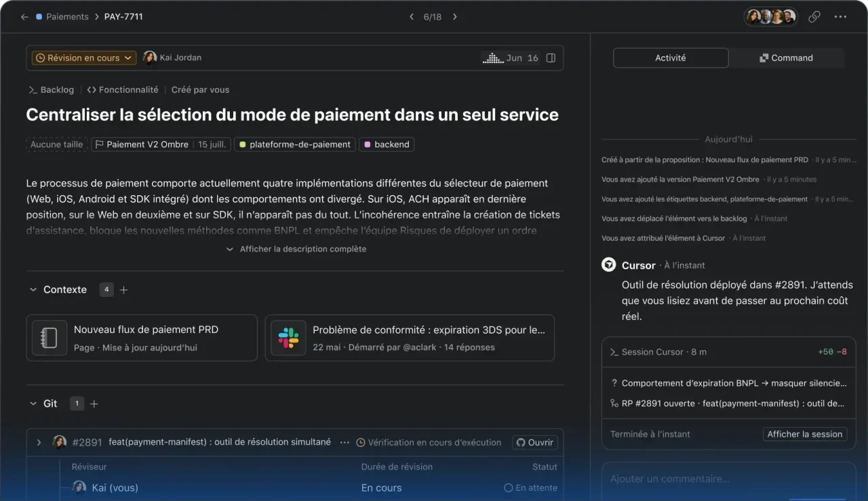Collapse the Git section
The height and width of the screenshot is (501, 868).
[33, 403]
